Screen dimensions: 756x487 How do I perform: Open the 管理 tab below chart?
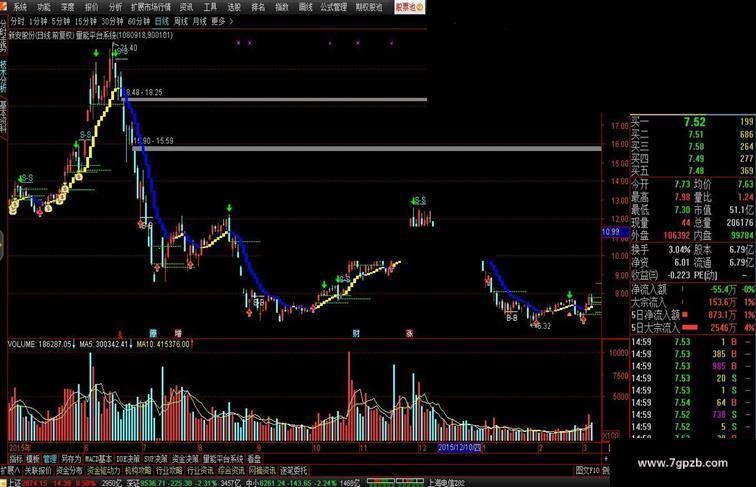coord(50,459)
